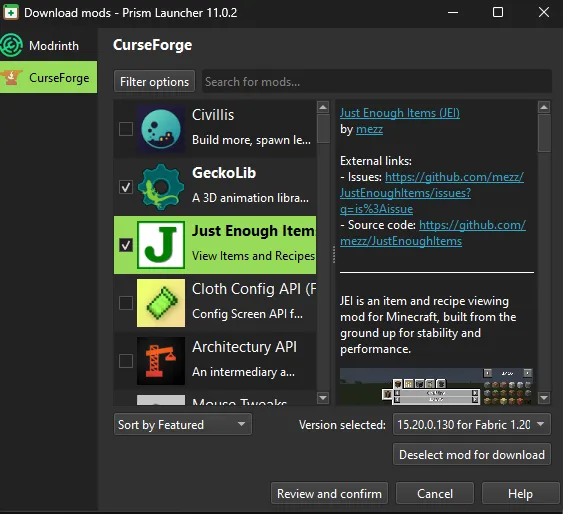Click the Cloth Config API icon

pyautogui.click(x=161, y=303)
